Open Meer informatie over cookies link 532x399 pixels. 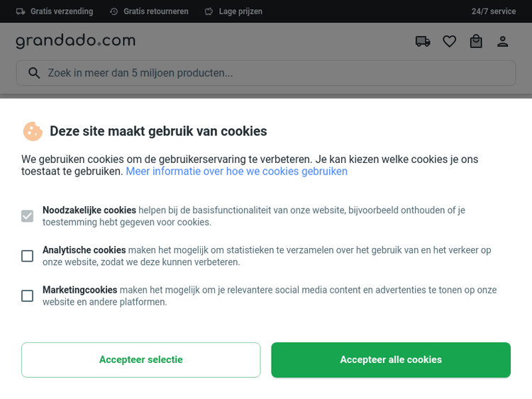[236, 172]
